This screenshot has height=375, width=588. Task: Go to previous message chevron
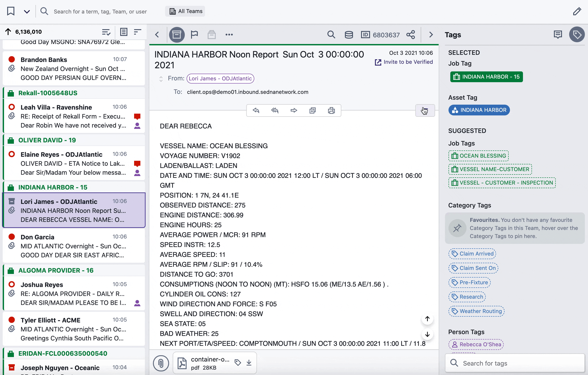click(157, 35)
